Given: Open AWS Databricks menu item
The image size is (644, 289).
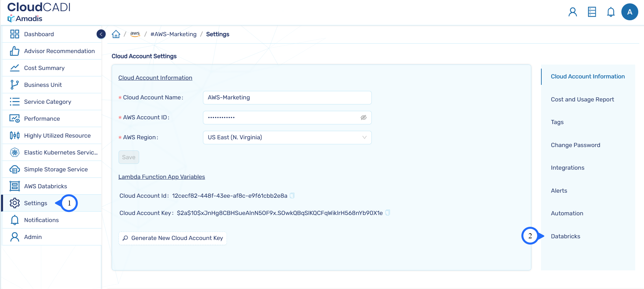Looking at the screenshot, I should click(x=52, y=186).
